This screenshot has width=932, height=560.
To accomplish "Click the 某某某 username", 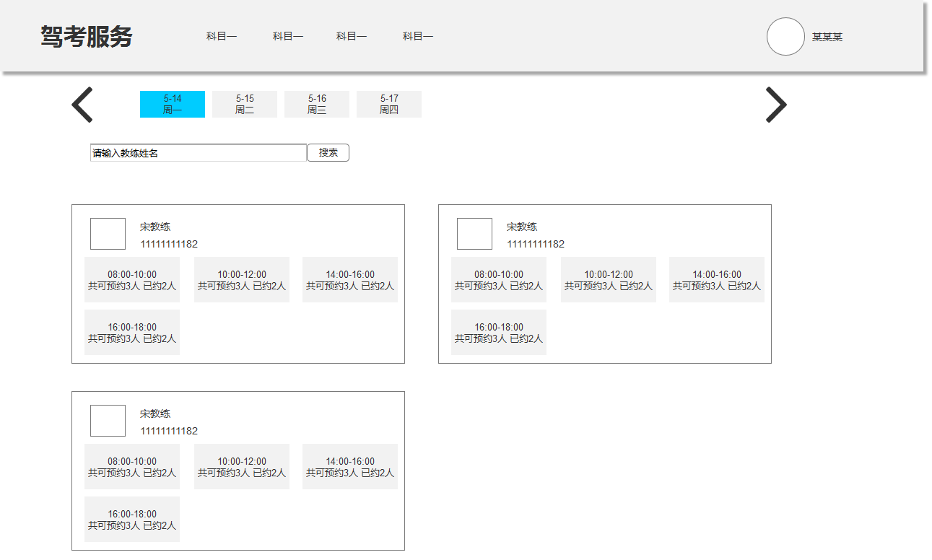I will pyautogui.click(x=827, y=37).
